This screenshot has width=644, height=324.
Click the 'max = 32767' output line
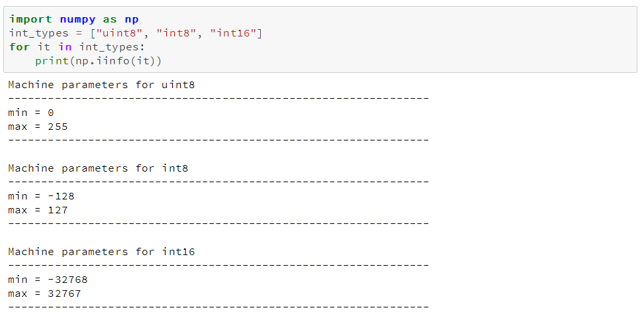point(44,294)
